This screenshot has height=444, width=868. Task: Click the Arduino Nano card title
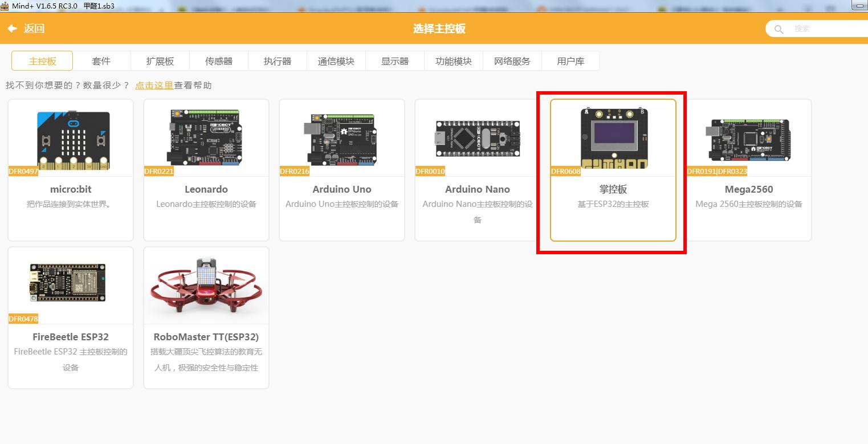coord(478,189)
